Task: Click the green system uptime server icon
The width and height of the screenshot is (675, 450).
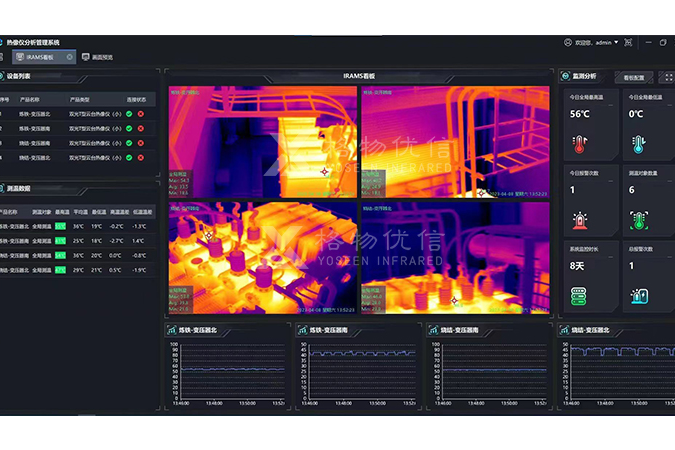Action: [x=580, y=296]
